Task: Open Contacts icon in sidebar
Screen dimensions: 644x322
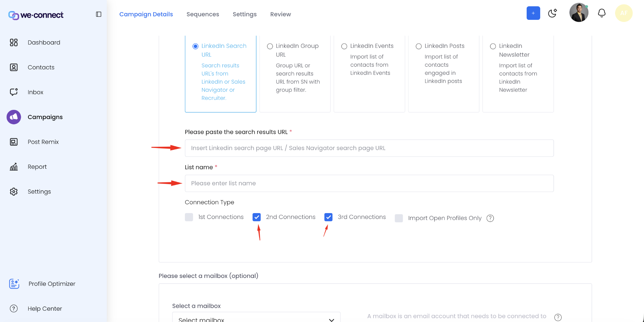Action: (x=14, y=67)
